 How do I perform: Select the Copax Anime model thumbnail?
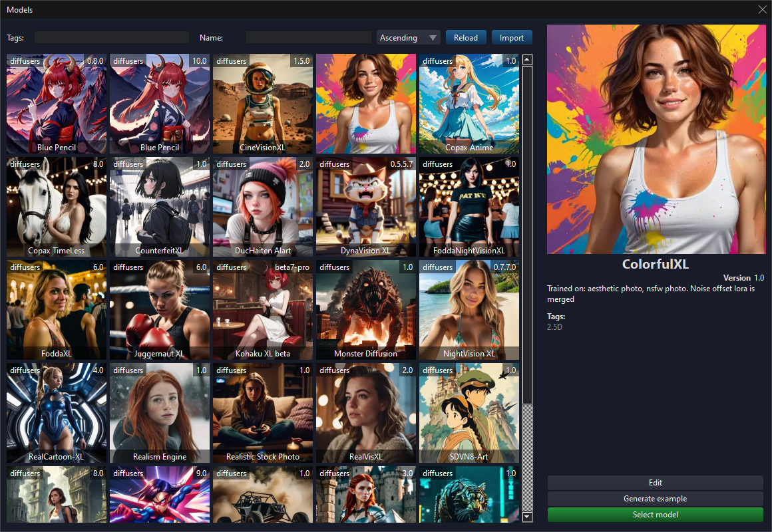[x=469, y=104]
